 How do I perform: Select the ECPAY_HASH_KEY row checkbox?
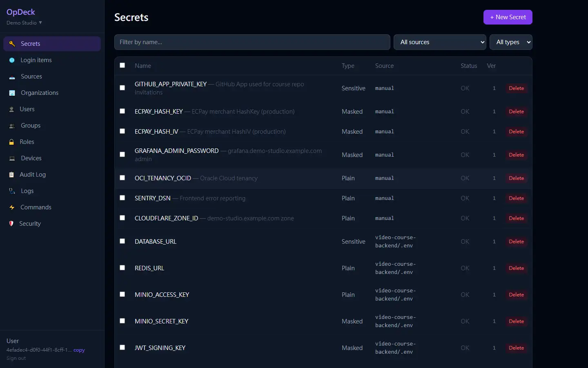coord(122,111)
